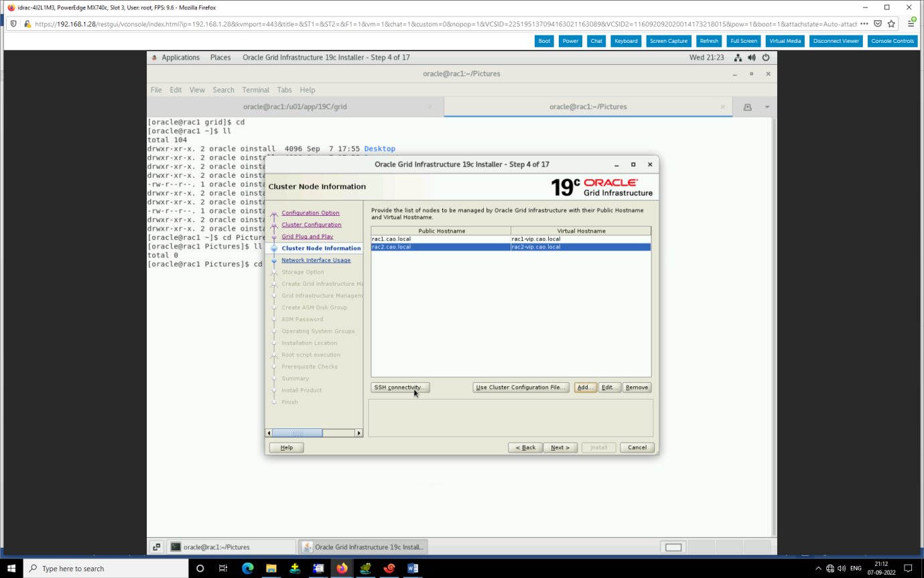Open the terminal's Terminal menu

click(x=256, y=90)
